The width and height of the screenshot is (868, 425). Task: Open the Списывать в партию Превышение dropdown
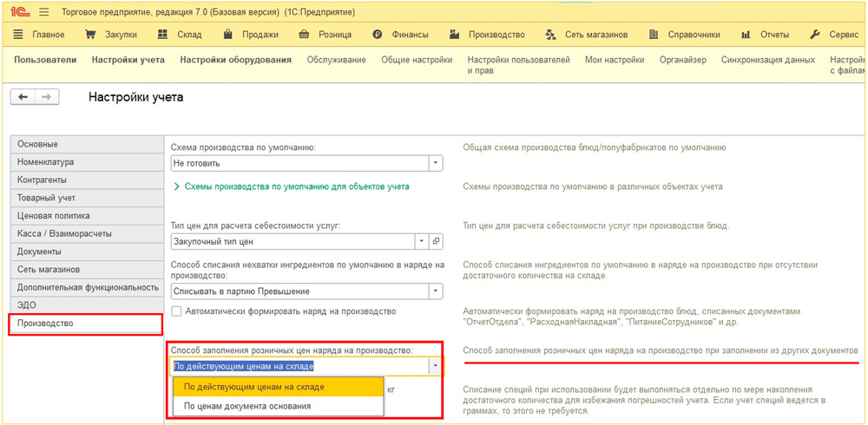436,291
